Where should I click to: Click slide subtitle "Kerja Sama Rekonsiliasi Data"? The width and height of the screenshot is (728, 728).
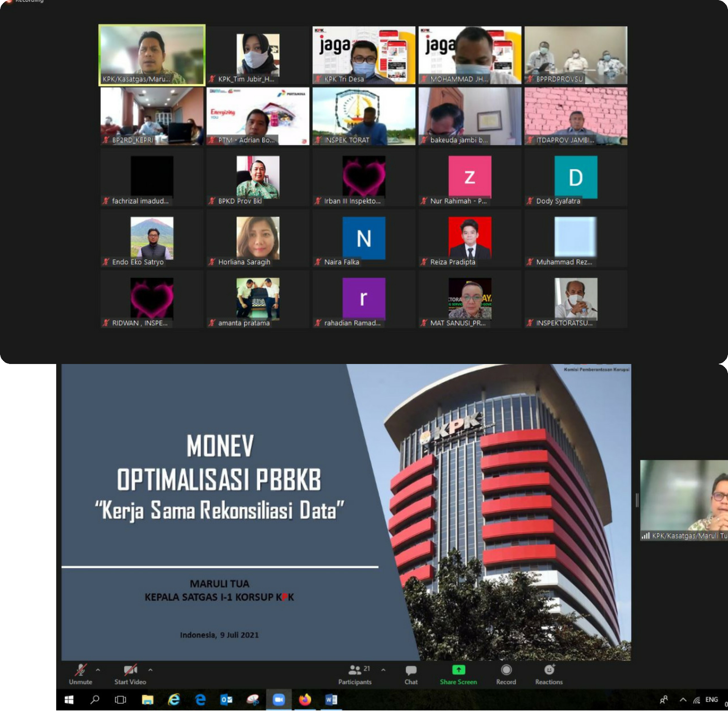point(220,510)
